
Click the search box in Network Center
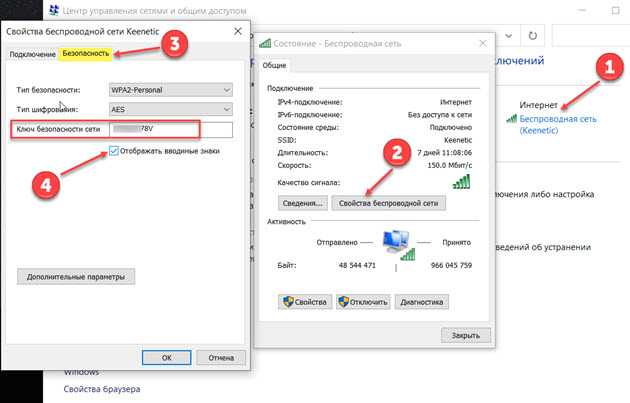[x=591, y=36]
